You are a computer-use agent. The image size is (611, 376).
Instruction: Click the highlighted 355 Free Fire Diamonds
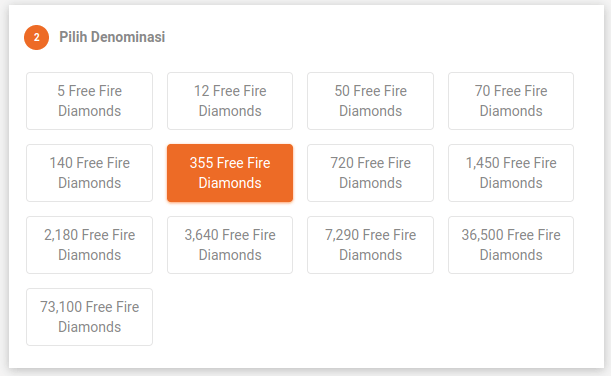tap(230, 173)
